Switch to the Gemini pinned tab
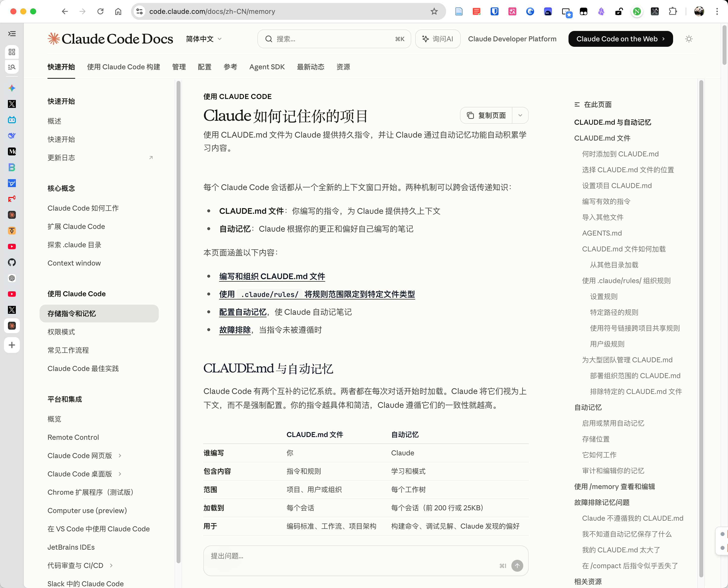Image resolution: width=728 pixels, height=588 pixels. click(12, 88)
